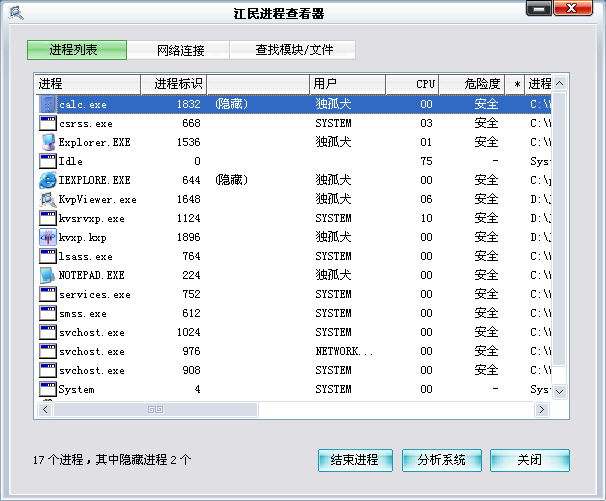The width and height of the screenshot is (606, 501).
Task: Click the 分析系统 button
Action: click(441, 460)
